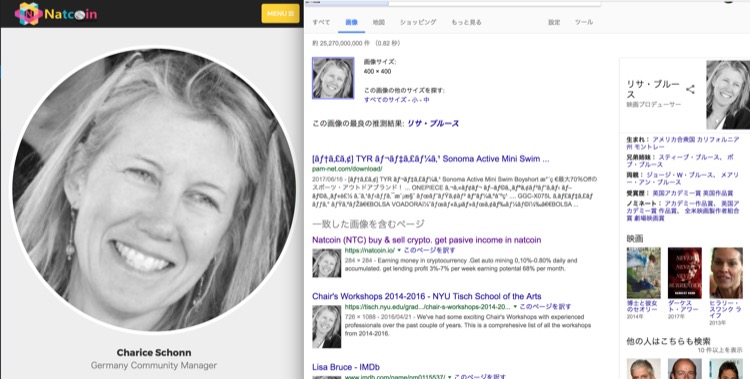750x379 pixels.
Task: Select the すべて search tab
Action: point(321,22)
